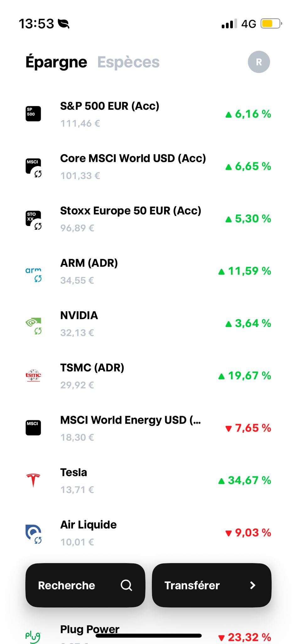297x644 pixels.
Task: Tap the MSCI World Energy 7,65 % loss
Action: pyautogui.click(x=248, y=428)
